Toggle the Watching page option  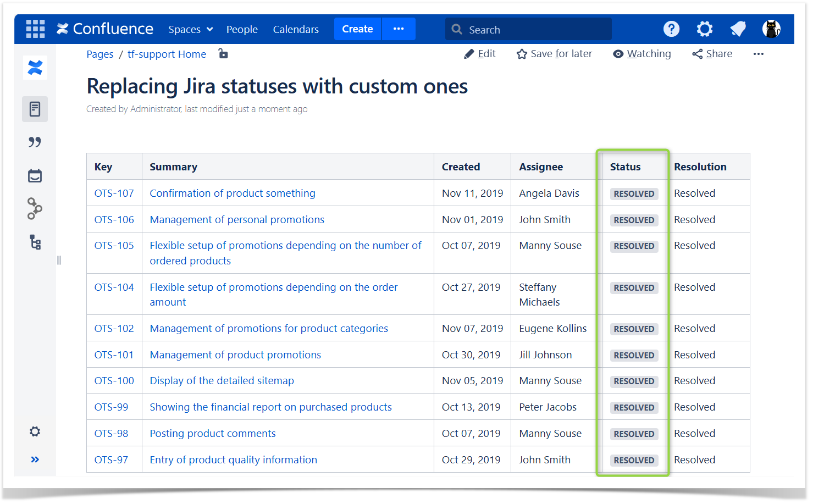click(x=642, y=54)
